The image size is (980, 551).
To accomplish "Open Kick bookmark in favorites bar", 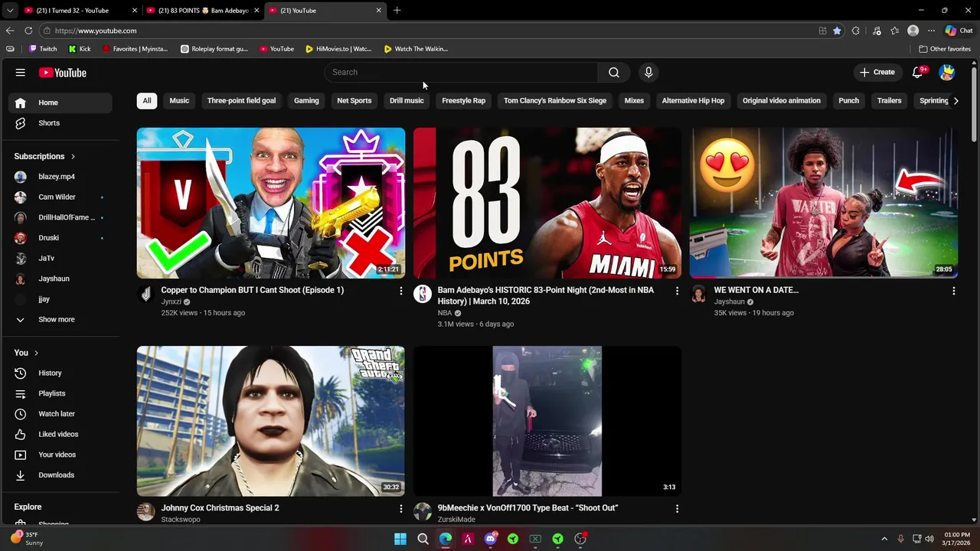I will pos(80,49).
